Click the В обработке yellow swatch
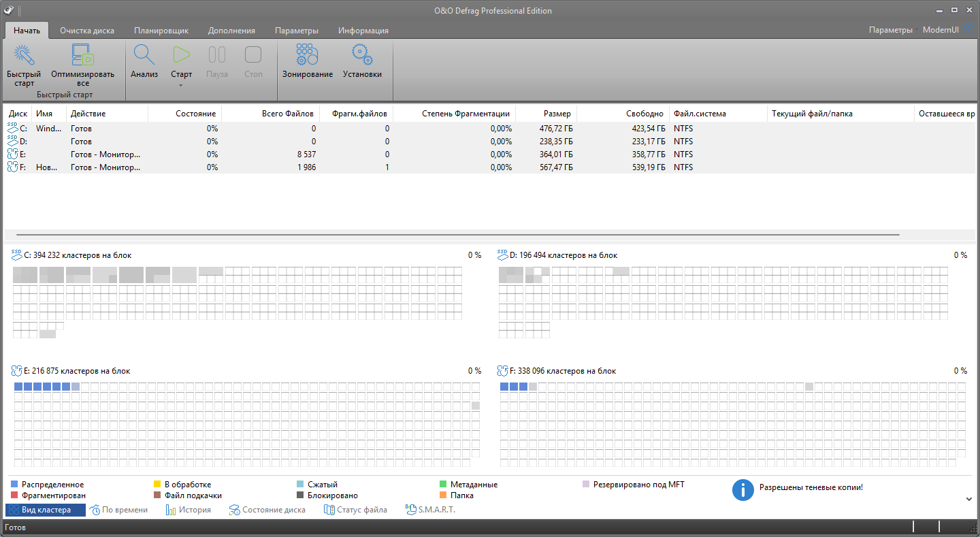This screenshot has height=537, width=980. tap(157, 485)
